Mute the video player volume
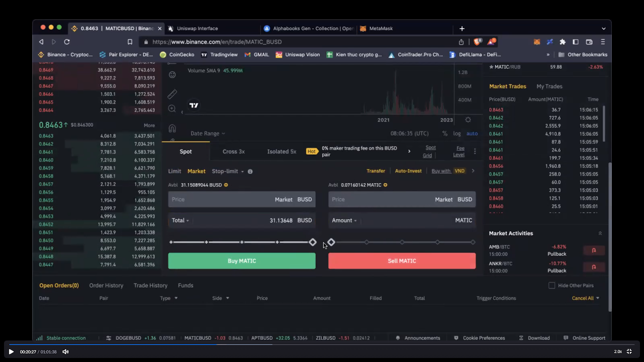The height and width of the screenshot is (362, 644). point(66,352)
